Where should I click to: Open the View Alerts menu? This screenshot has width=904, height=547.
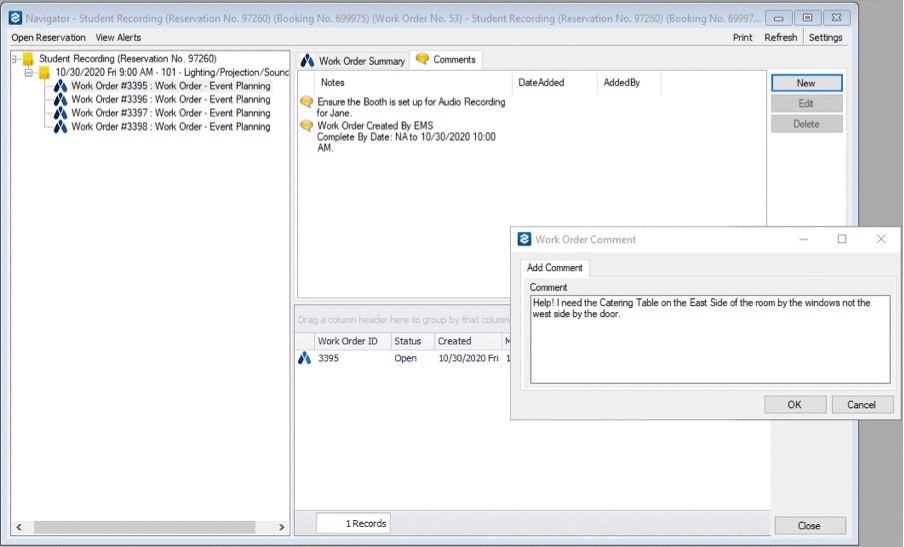[118, 37]
